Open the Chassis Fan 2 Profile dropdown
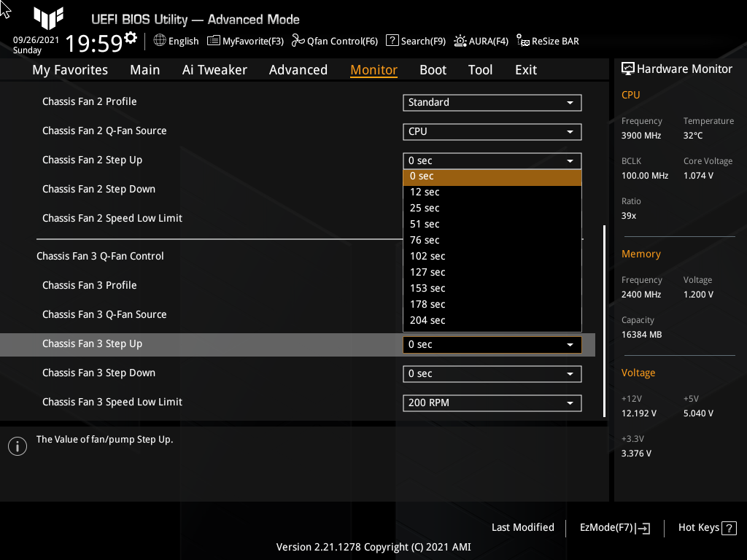The width and height of the screenshot is (747, 560). pos(492,102)
